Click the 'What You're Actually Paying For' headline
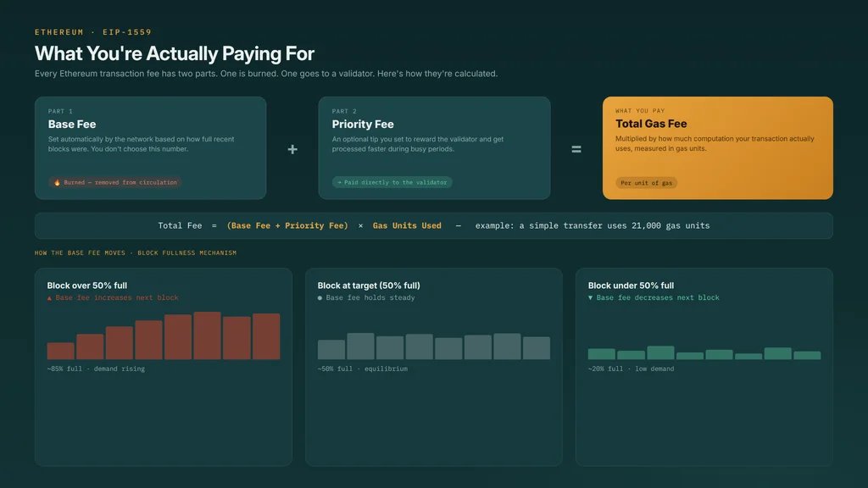Screen dimensions: 868x488 click(x=175, y=53)
